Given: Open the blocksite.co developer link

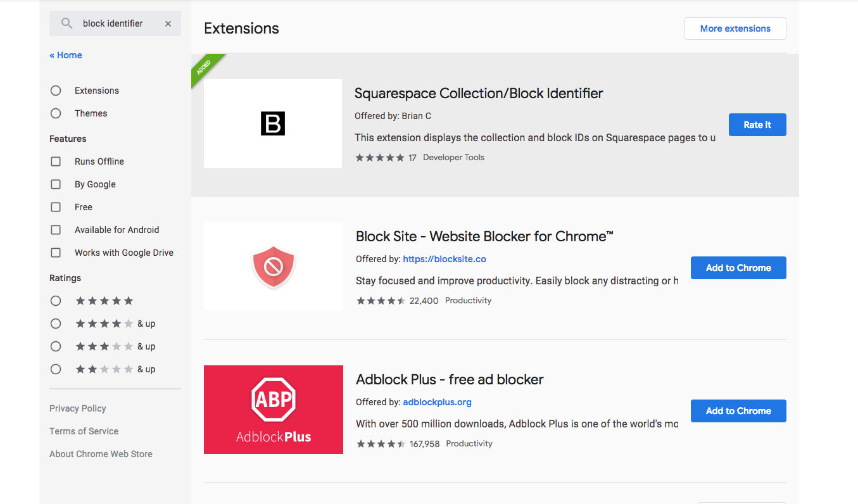Looking at the screenshot, I should click(x=445, y=258).
